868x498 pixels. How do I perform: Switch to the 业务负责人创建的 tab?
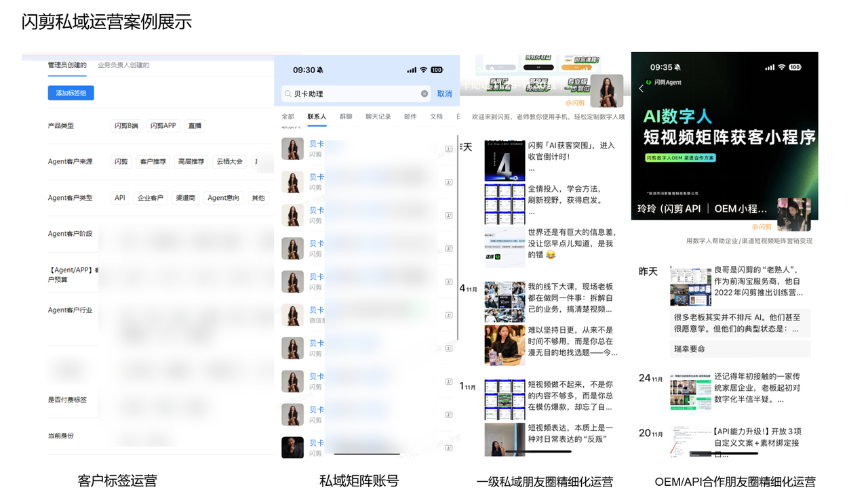[x=123, y=65]
